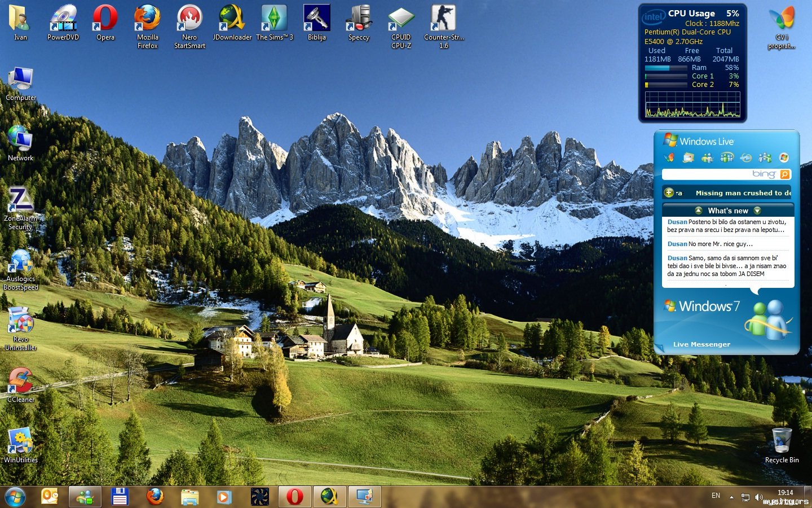Click the orange Bing search button
The height and width of the screenshot is (508, 812).
pyautogui.click(x=785, y=174)
